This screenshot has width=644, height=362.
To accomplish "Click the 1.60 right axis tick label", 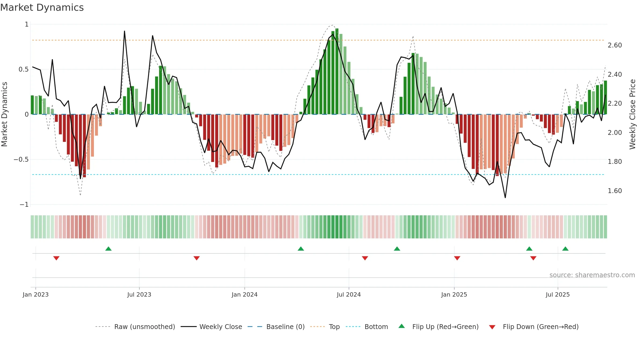I will 615,191.
